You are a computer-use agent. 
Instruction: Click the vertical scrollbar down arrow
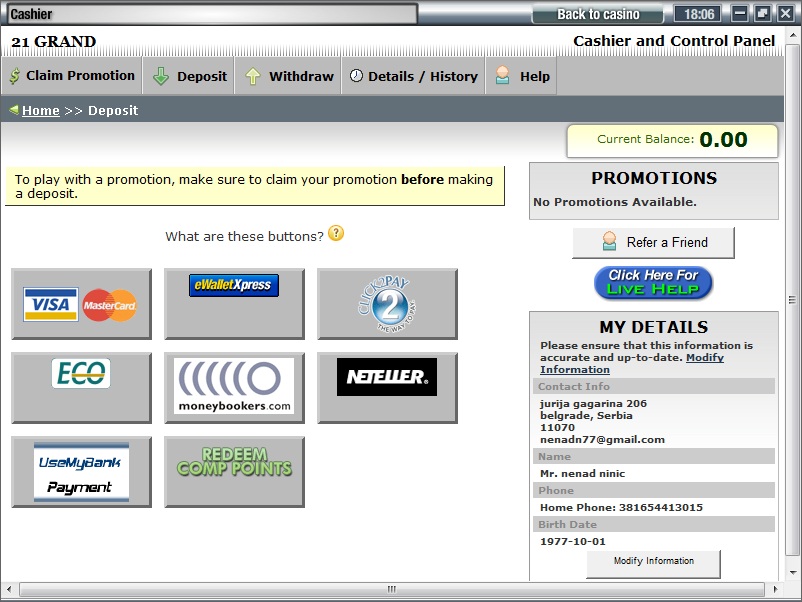click(792, 572)
